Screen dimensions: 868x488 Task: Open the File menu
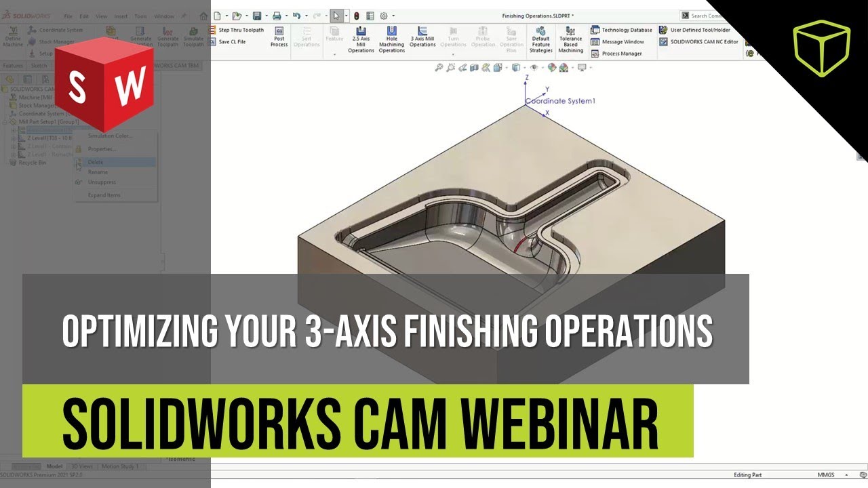pos(68,16)
